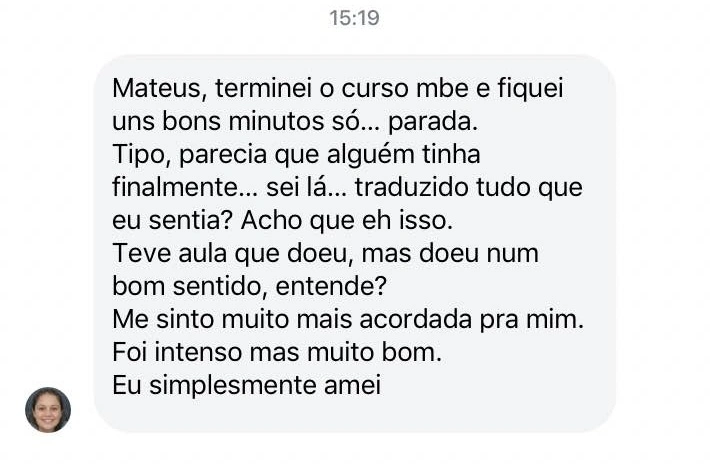Viewport: 710px width, 464px height.
Task: Click the line "Foi intenso mas muito bom."
Action: coord(276,352)
